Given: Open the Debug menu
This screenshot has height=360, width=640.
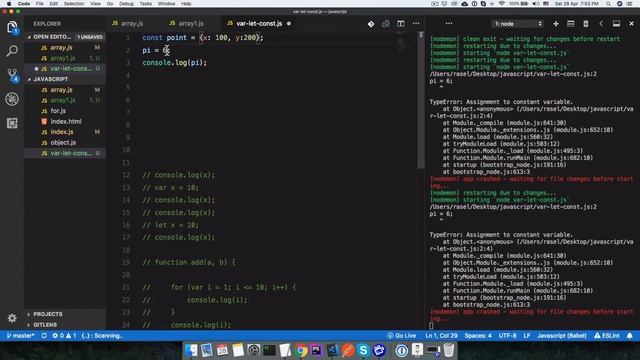Looking at the screenshot, I should coord(126,4).
